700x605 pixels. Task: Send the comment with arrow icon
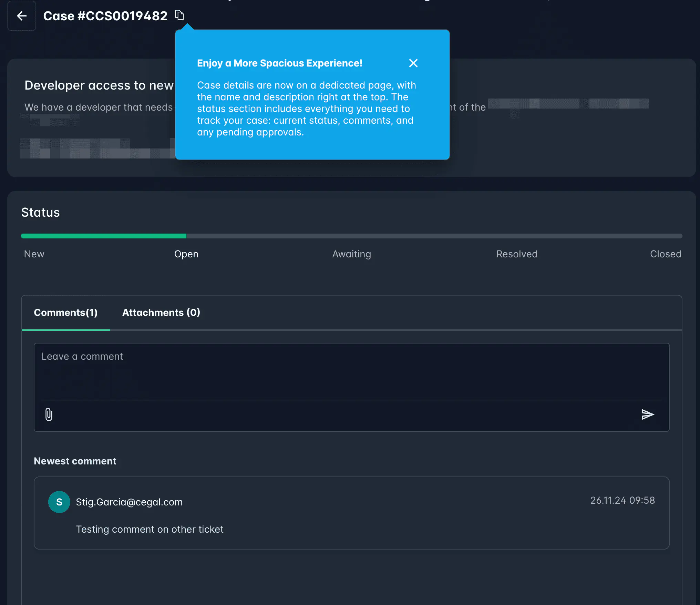(647, 414)
